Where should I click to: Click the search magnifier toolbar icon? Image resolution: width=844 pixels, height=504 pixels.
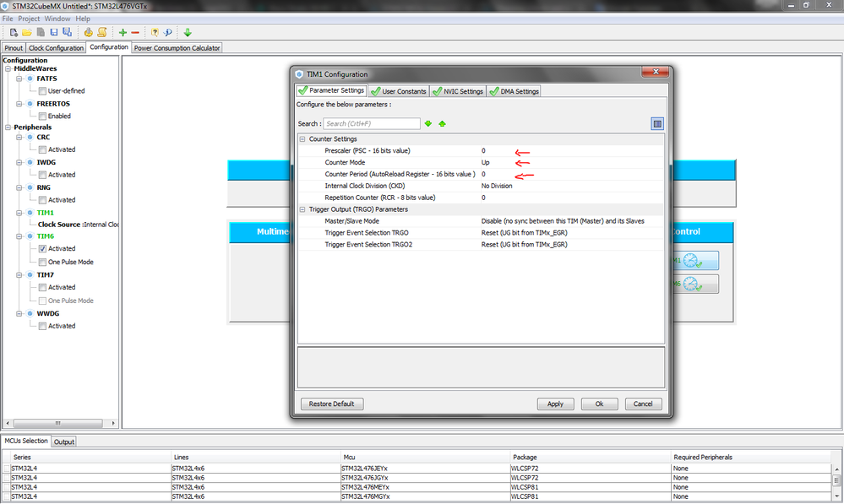(168, 32)
